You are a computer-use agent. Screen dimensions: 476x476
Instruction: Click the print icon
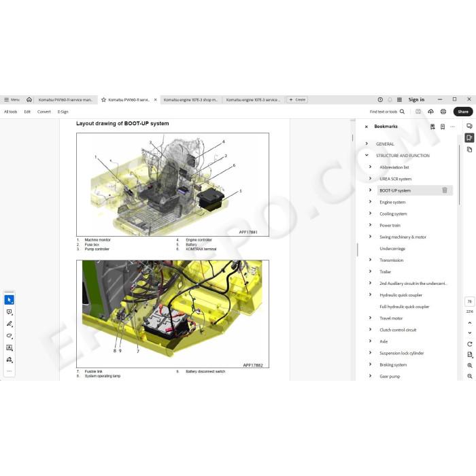443,112
